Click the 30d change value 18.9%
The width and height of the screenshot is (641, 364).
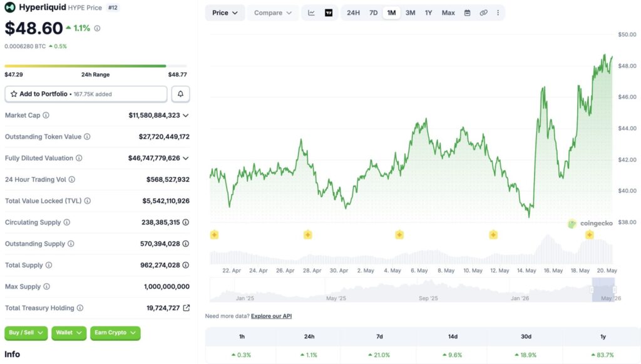(x=525, y=355)
